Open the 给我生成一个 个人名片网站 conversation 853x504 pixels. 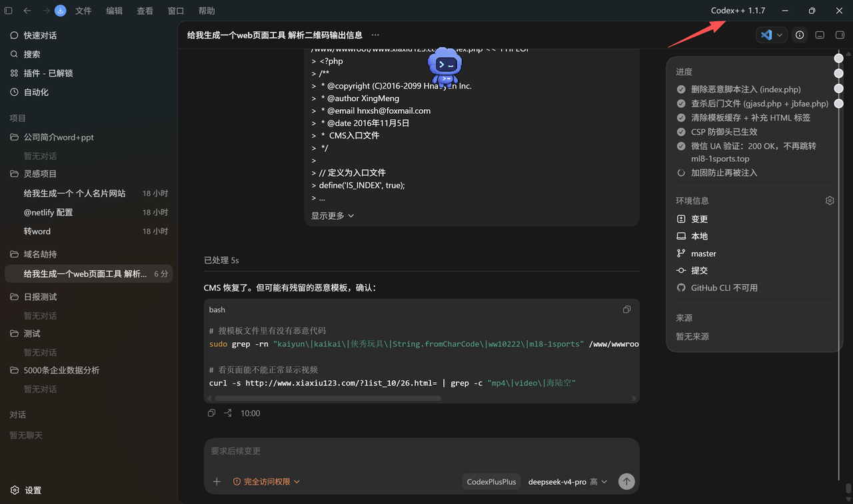tap(89, 193)
